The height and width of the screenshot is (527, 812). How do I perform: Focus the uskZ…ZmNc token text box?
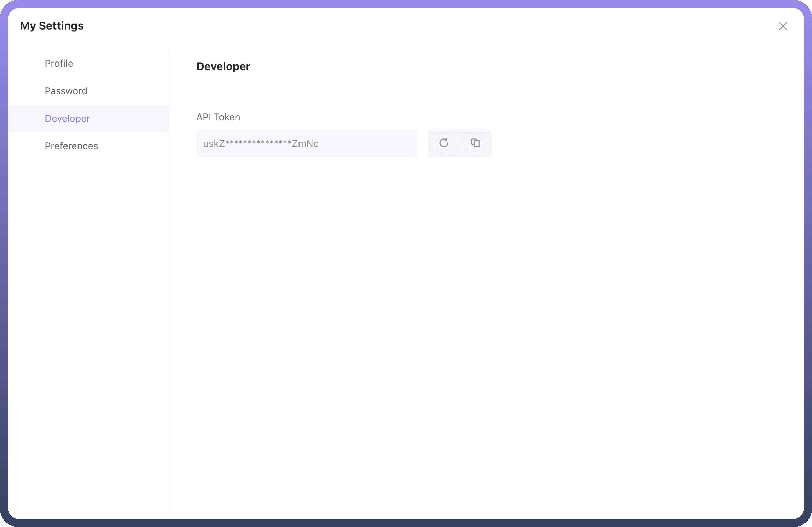coord(306,143)
